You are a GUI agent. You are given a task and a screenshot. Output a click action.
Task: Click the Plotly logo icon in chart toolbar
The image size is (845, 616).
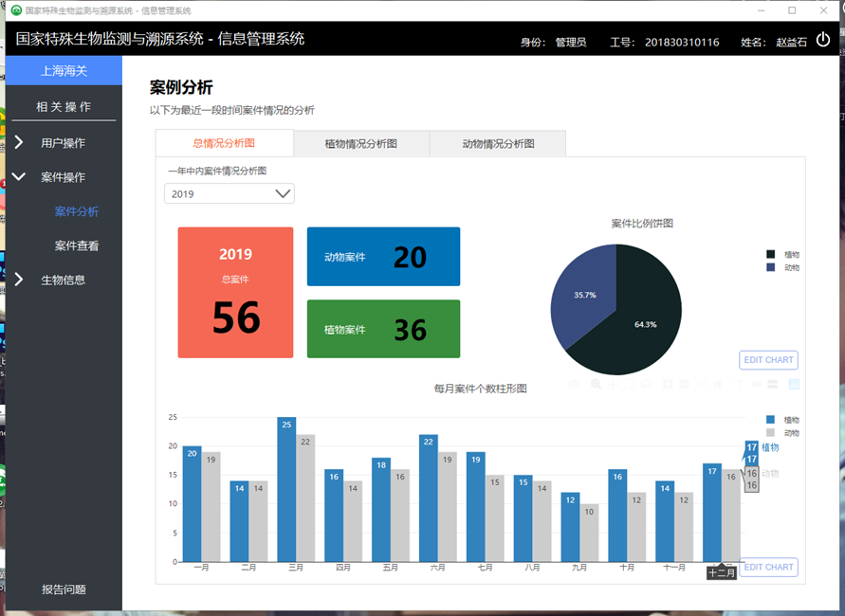click(x=794, y=385)
